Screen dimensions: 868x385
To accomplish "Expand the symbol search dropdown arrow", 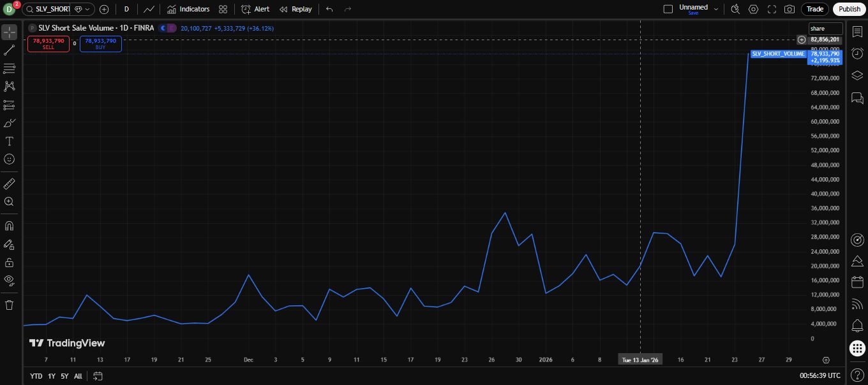I will click(x=87, y=9).
